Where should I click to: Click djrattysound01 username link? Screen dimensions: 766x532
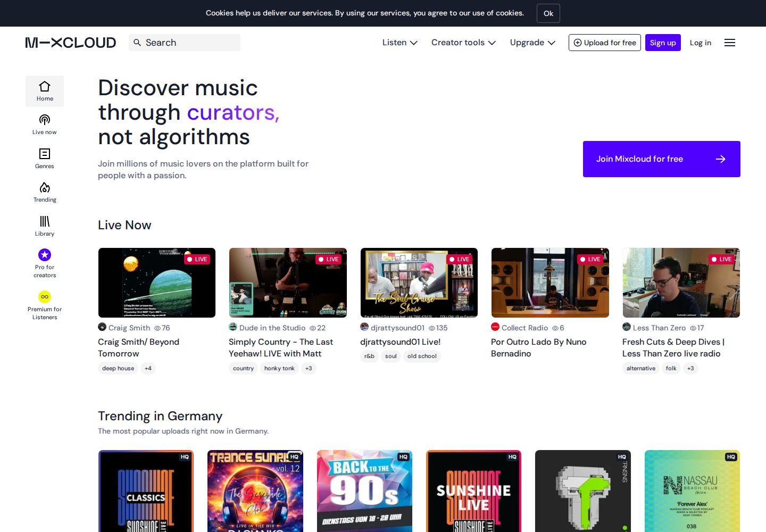pyautogui.click(x=397, y=328)
